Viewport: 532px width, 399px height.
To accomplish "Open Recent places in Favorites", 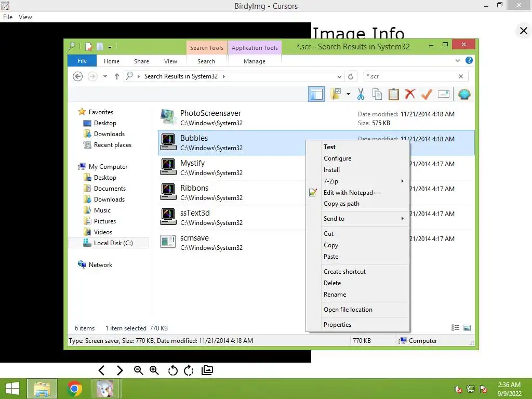I will click(108, 145).
